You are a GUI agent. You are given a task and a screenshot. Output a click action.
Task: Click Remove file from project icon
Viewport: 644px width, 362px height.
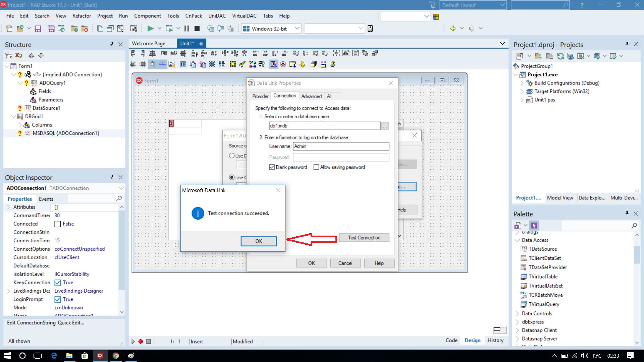pyautogui.click(x=85, y=28)
